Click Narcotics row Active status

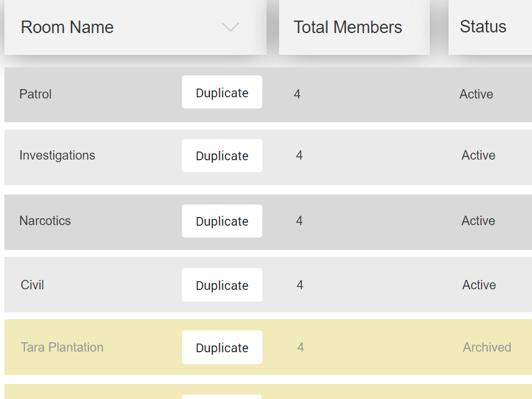(x=478, y=221)
